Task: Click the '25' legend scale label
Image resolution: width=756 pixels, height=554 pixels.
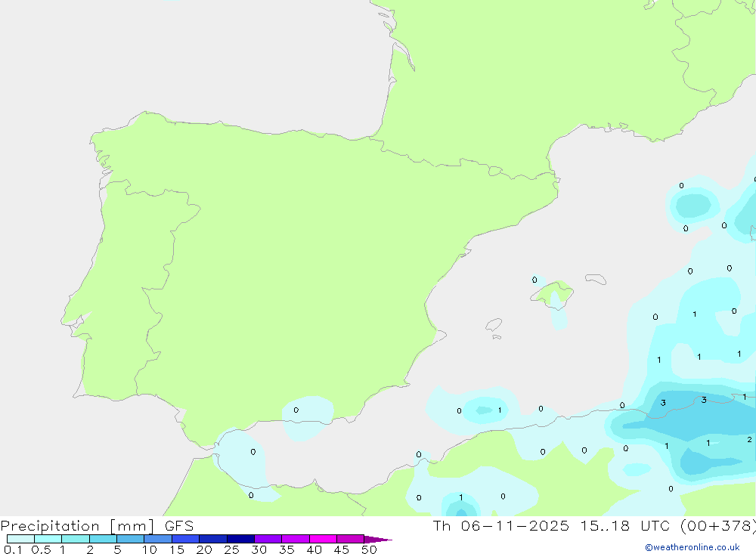Action: 231,549
